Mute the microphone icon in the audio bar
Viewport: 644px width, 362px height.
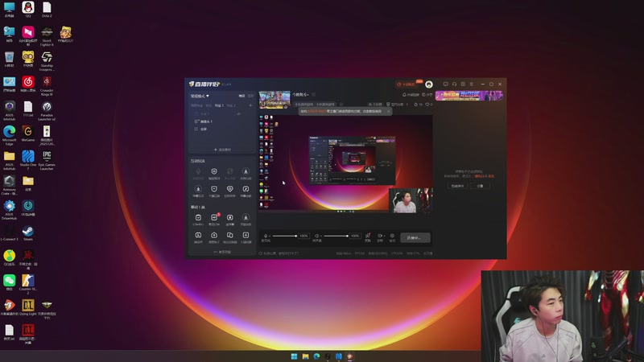coord(266,236)
